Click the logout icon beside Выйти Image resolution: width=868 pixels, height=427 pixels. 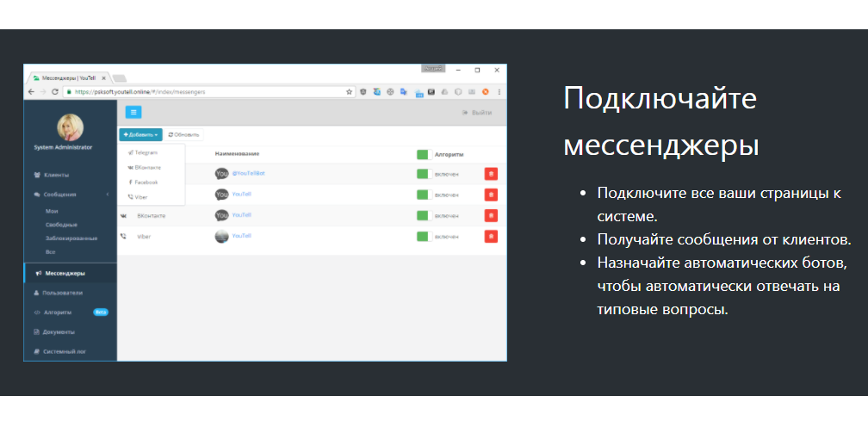click(465, 113)
